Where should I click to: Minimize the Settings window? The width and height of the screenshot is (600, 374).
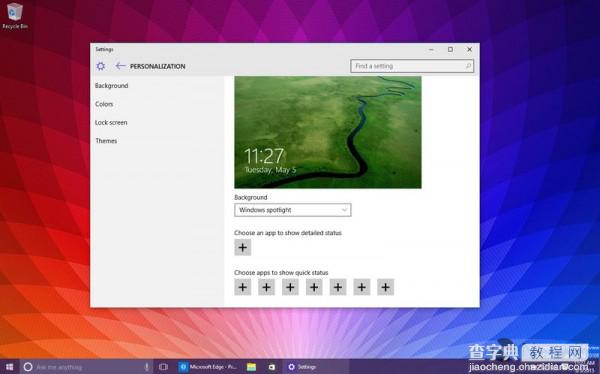click(431, 49)
